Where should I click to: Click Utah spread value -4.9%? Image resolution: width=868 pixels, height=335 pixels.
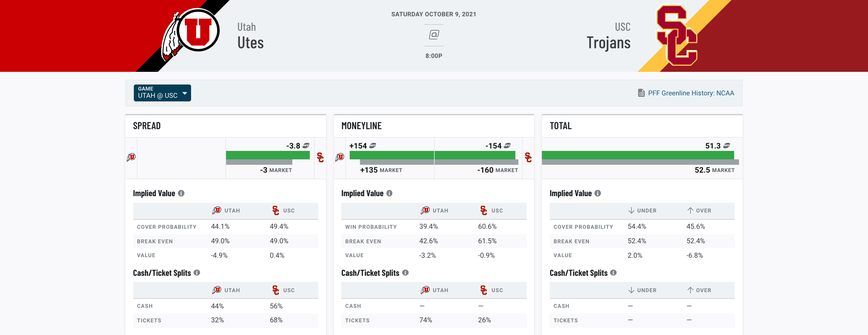coord(219,255)
